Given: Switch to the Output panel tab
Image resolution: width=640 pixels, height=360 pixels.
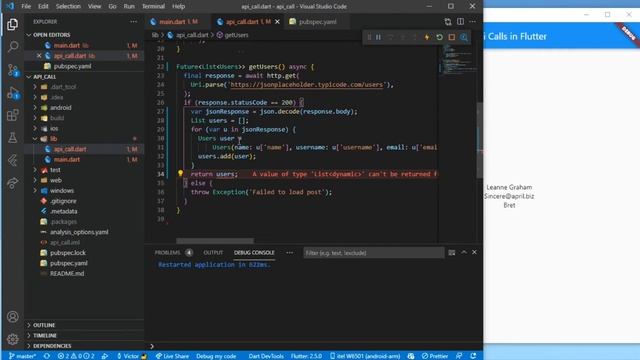Looking at the screenshot, I should (213, 253).
